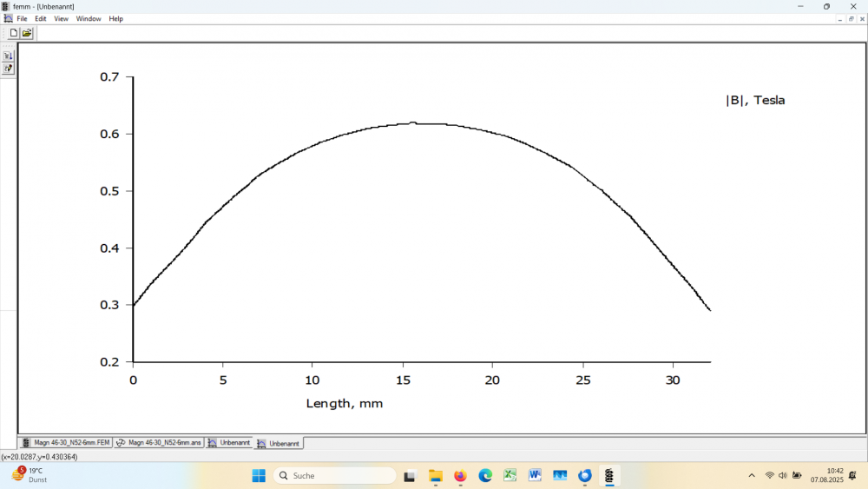Screen dimensions: 868x489
Task: Show hidden system tray icons chevron
Action: (752, 475)
